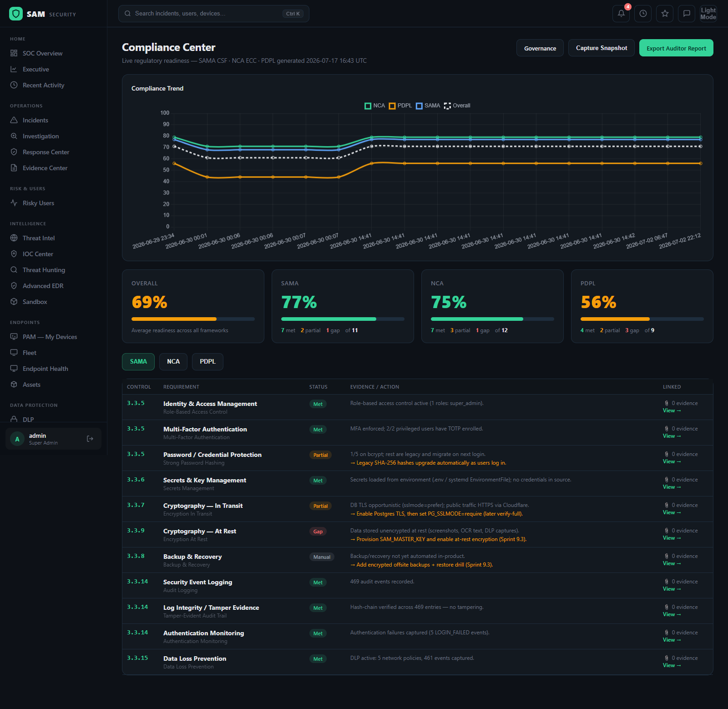Switch to the PDPL framework tab

[x=207, y=362]
